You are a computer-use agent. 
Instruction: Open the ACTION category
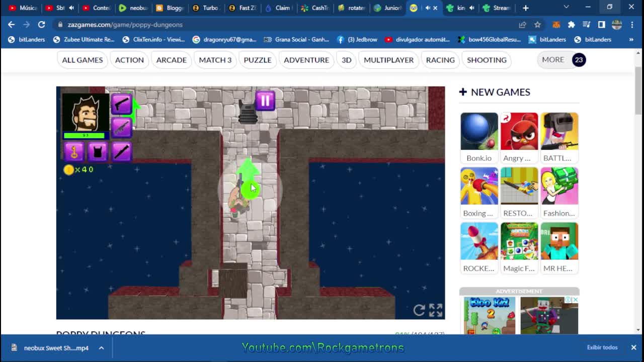pos(129,60)
